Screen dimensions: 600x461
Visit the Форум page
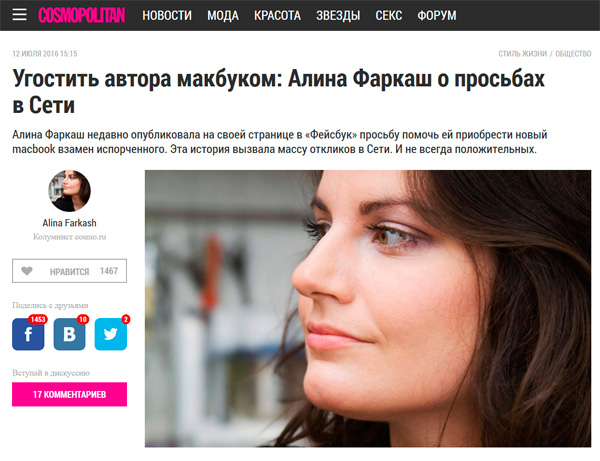coord(437,15)
